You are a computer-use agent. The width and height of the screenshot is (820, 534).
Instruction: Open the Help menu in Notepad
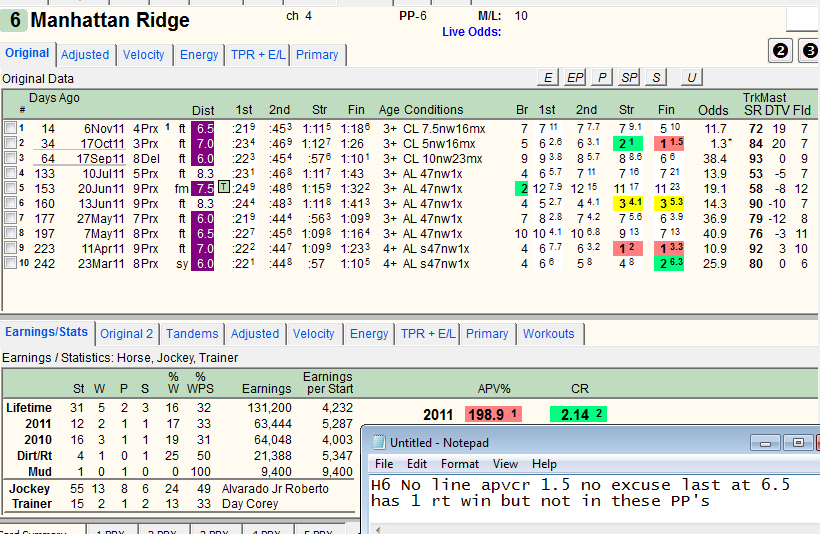tap(544, 464)
